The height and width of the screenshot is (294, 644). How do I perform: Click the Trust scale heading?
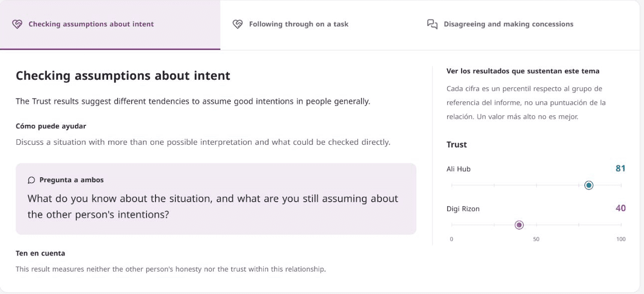457,144
